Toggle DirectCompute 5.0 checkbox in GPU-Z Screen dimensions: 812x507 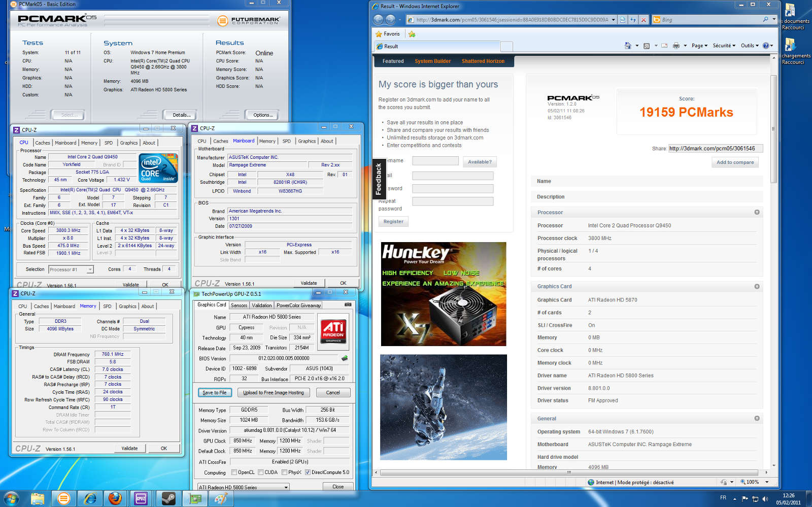(308, 472)
